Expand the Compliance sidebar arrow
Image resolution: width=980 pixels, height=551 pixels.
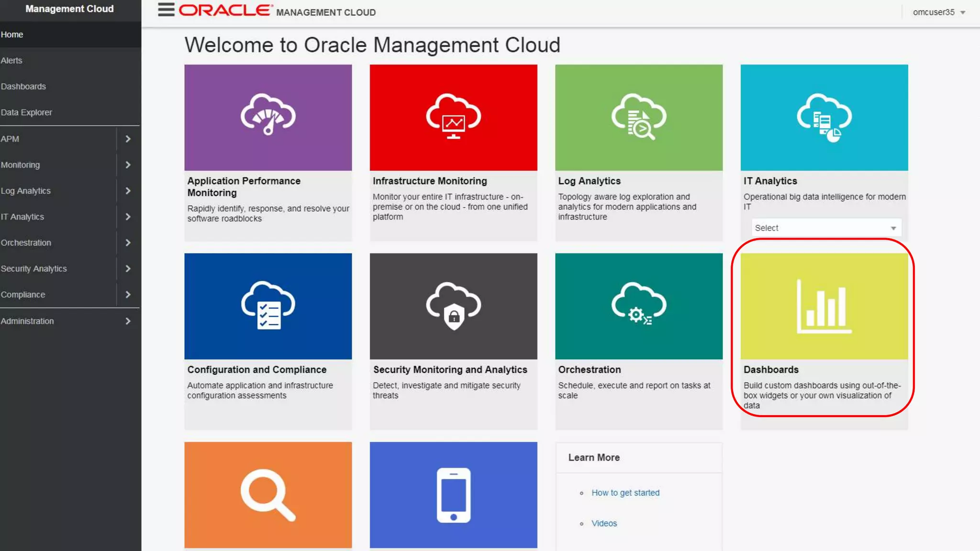pyautogui.click(x=128, y=295)
